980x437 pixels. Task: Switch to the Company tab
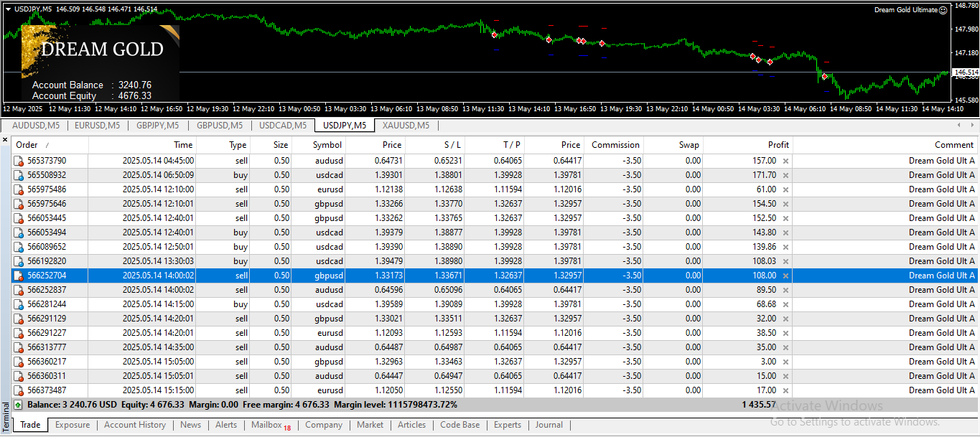click(x=324, y=425)
